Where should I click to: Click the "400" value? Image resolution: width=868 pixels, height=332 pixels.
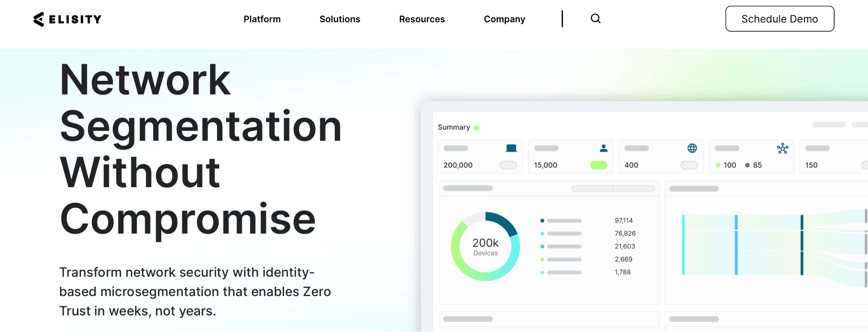[631, 165]
